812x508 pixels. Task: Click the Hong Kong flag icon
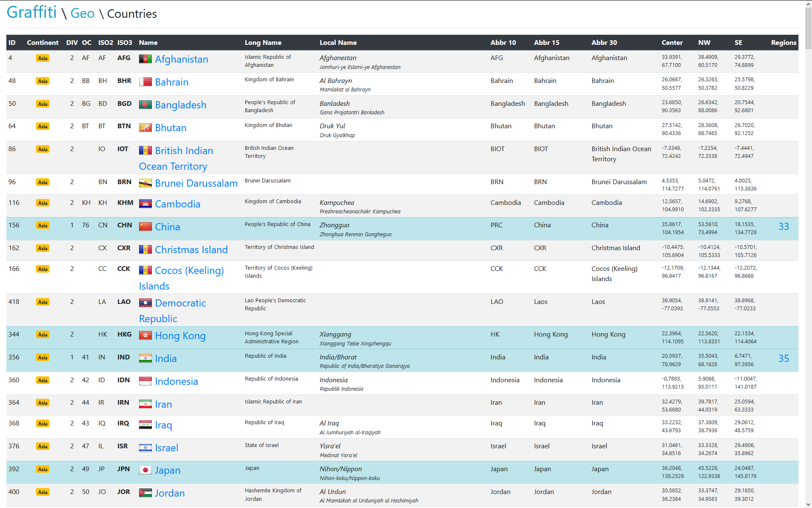point(145,335)
